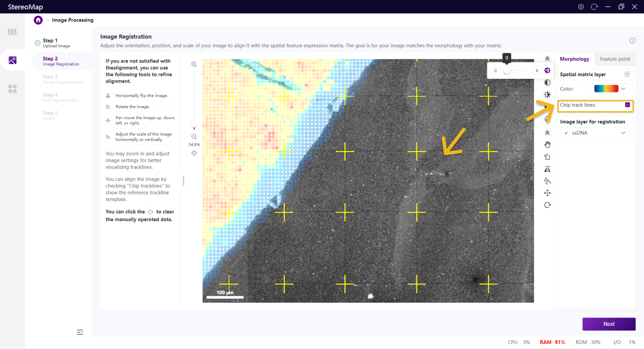Select the hand pan tool
Viewport: 644px width, 349px height.
coord(547,145)
